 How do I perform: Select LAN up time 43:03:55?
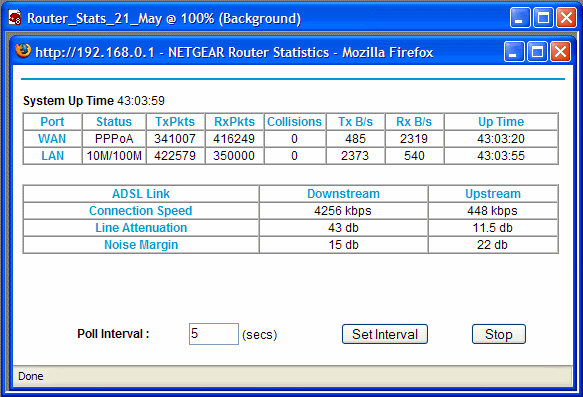pos(501,156)
